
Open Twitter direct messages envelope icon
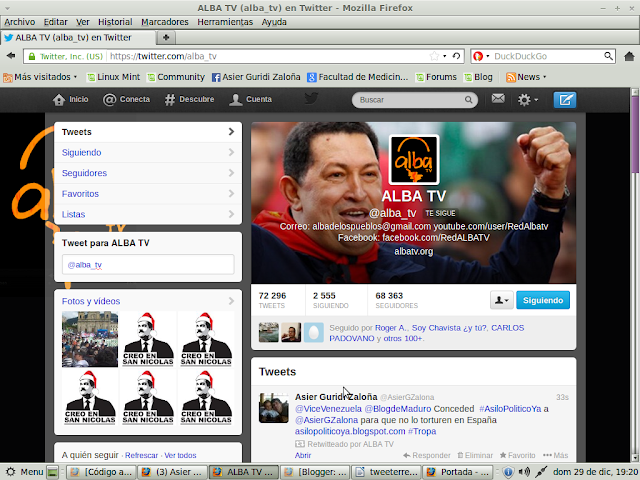pos(498,98)
